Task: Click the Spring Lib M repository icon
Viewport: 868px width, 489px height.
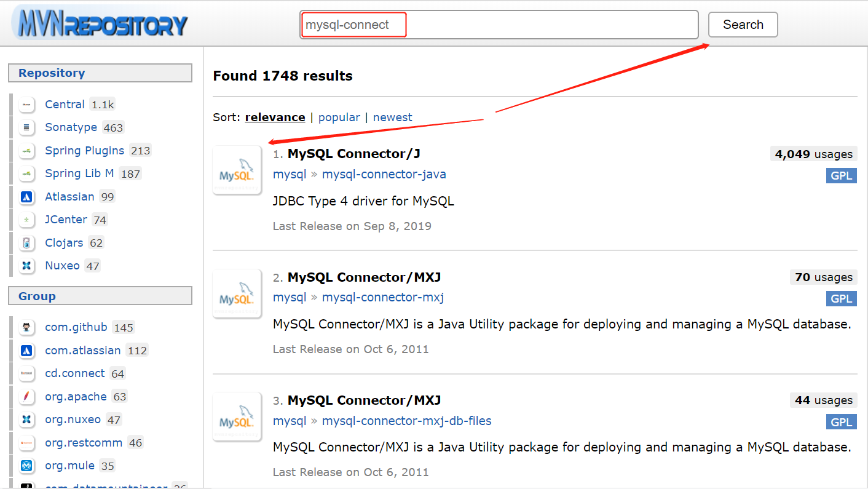Action: coord(26,173)
